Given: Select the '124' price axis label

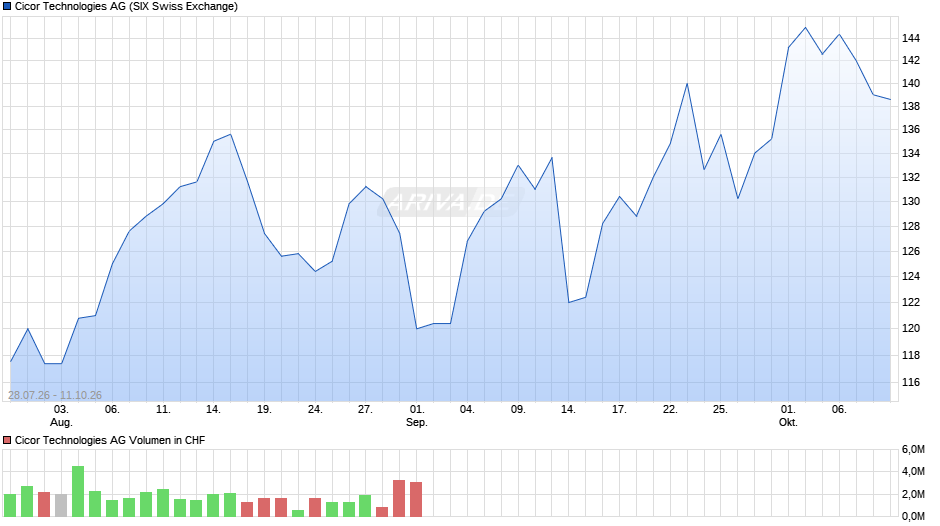Looking at the screenshot, I should coord(911,276).
